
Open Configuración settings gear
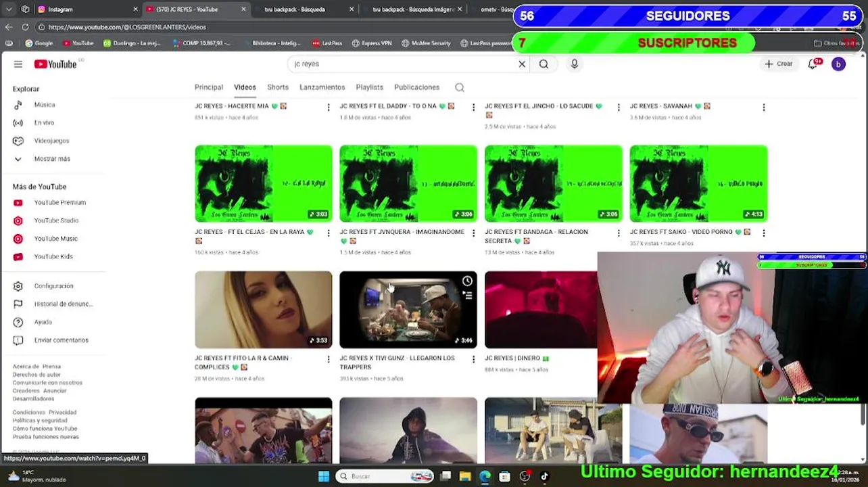tap(53, 286)
